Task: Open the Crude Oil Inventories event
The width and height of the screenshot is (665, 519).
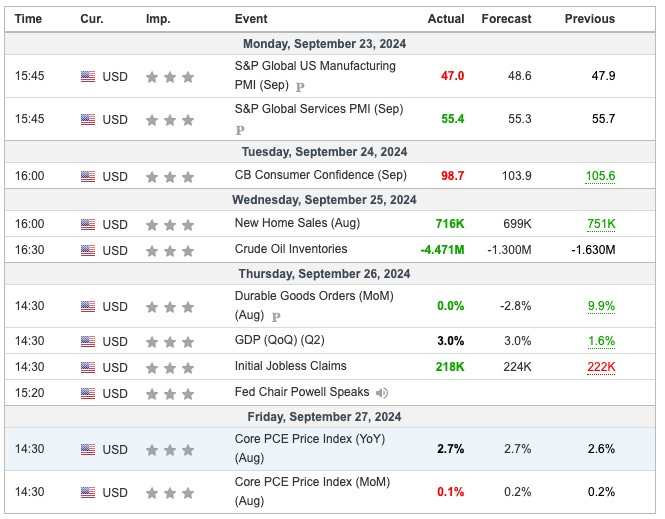Action: pyautogui.click(x=291, y=249)
